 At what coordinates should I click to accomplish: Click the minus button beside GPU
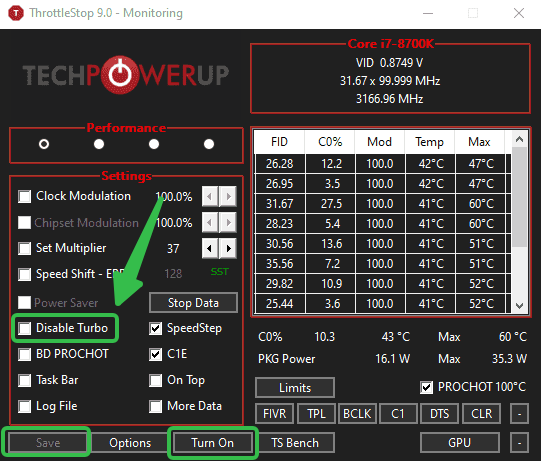519,442
